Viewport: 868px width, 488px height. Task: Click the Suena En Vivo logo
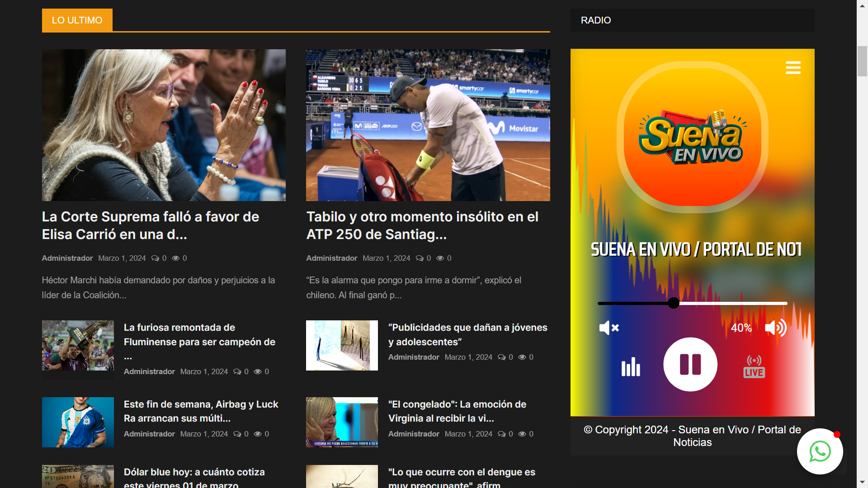coord(693,137)
